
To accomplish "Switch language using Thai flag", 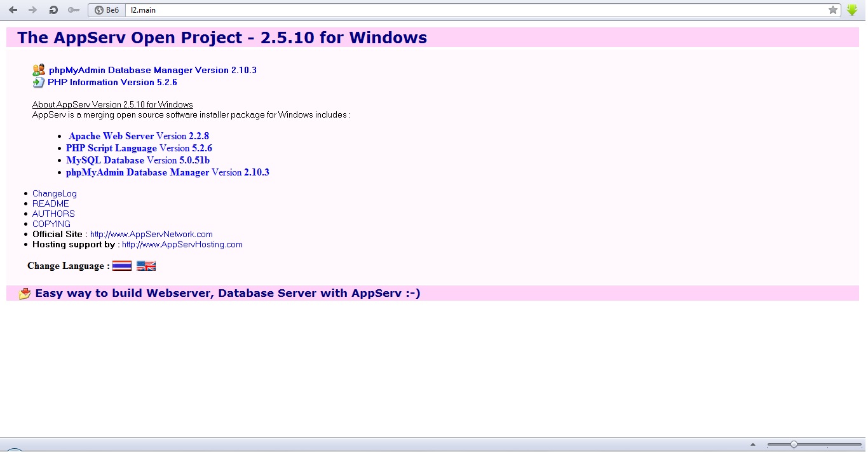I will [122, 266].
